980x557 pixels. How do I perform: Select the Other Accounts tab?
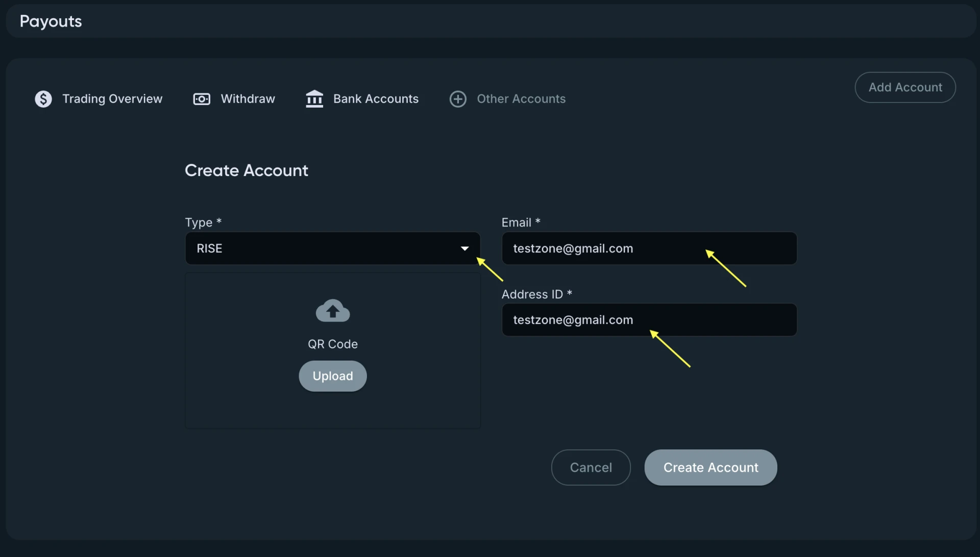521,99
